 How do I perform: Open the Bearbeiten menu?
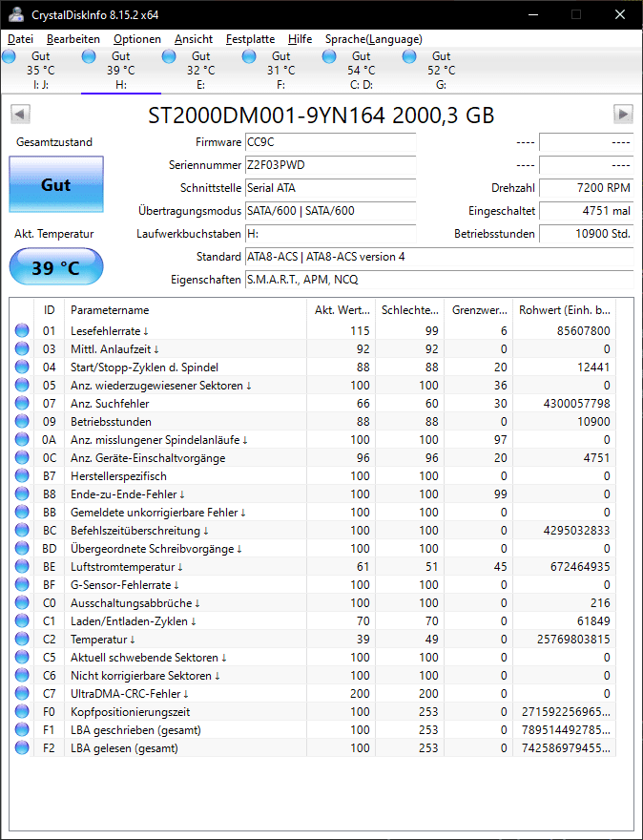coord(73,39)
